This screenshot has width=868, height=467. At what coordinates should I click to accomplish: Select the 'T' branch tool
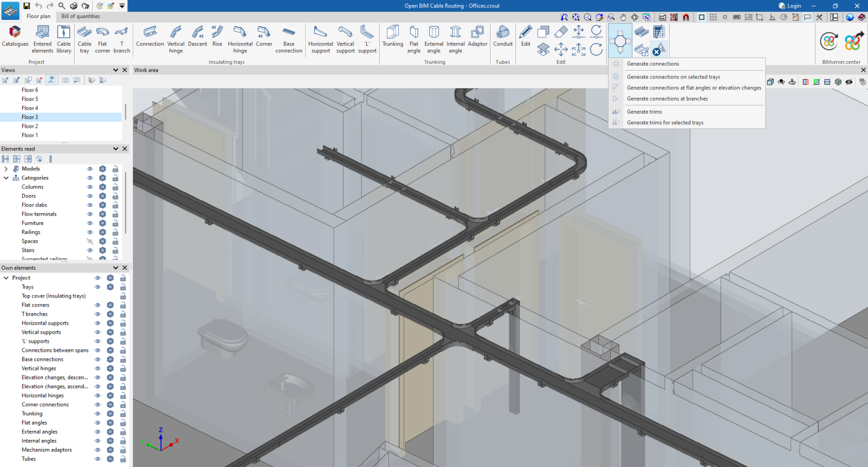tap(121, 38)
